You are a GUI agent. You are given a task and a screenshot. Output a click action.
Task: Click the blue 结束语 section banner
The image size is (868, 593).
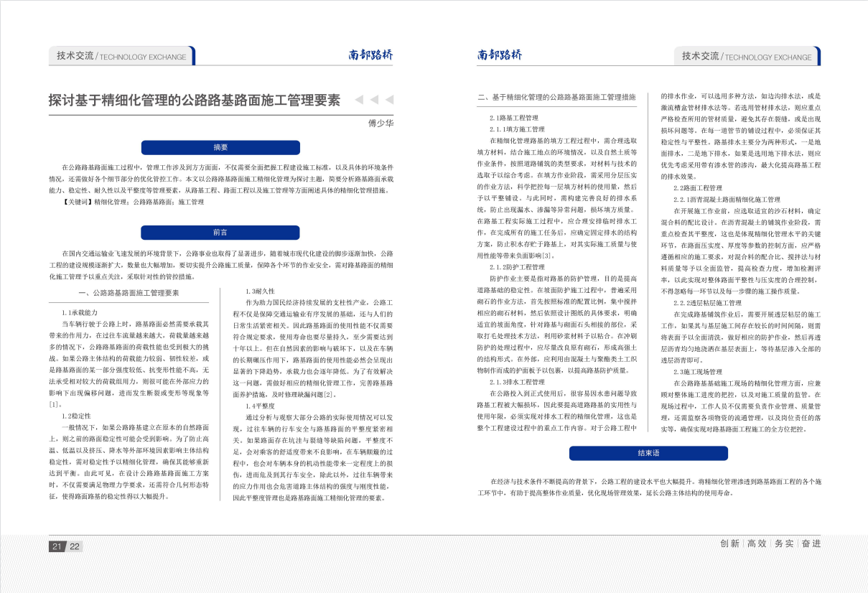pos(648,454)
